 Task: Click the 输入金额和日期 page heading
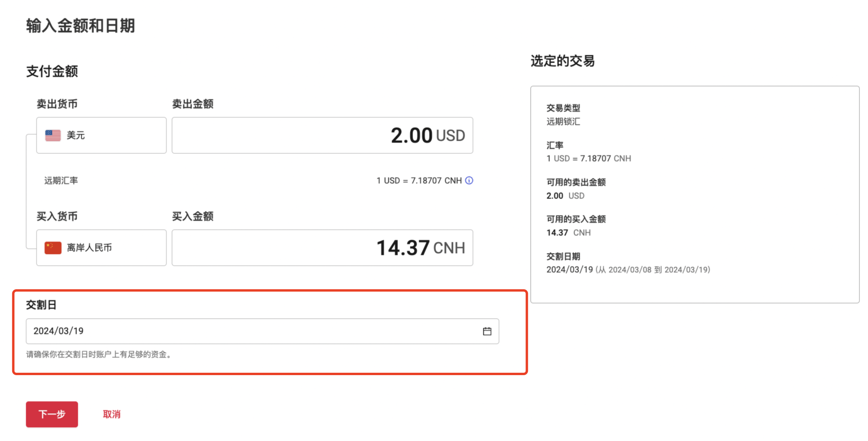point(80,26)
